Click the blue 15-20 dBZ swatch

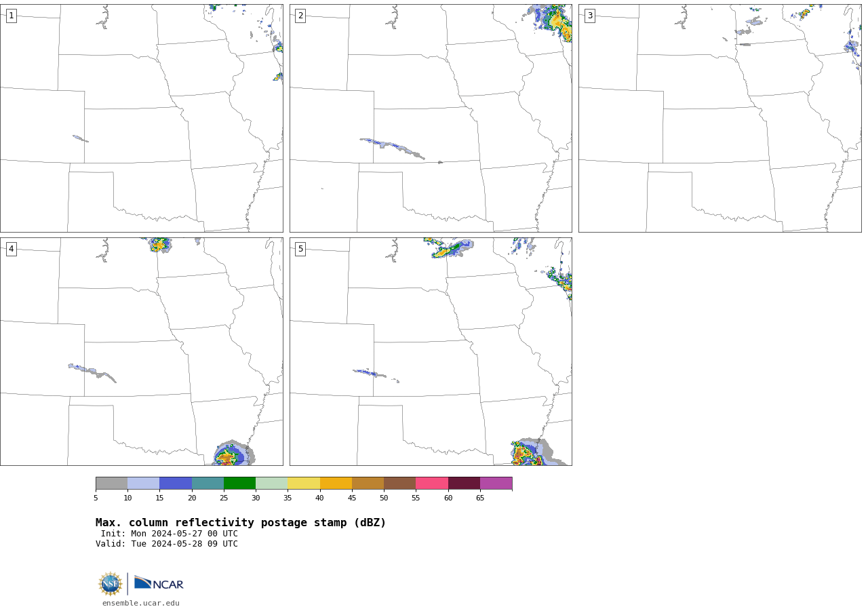tap(176, 484)
